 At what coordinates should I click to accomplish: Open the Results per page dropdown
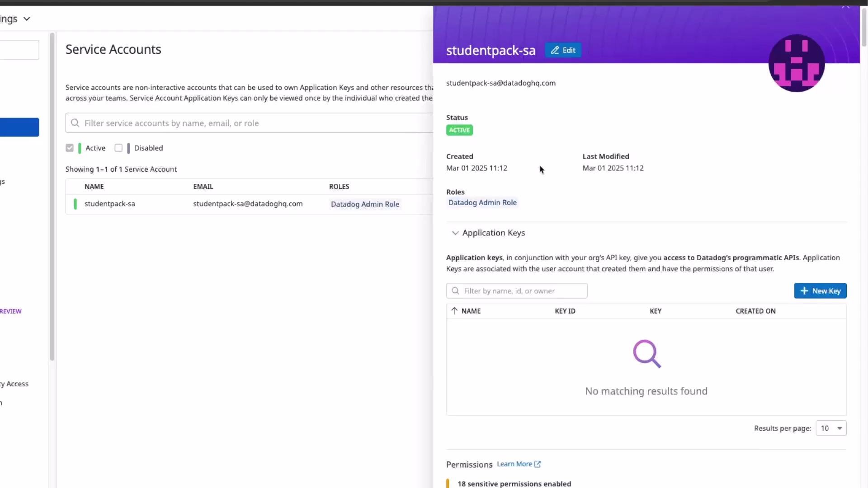pyautogui.click(x=831, y=428)
